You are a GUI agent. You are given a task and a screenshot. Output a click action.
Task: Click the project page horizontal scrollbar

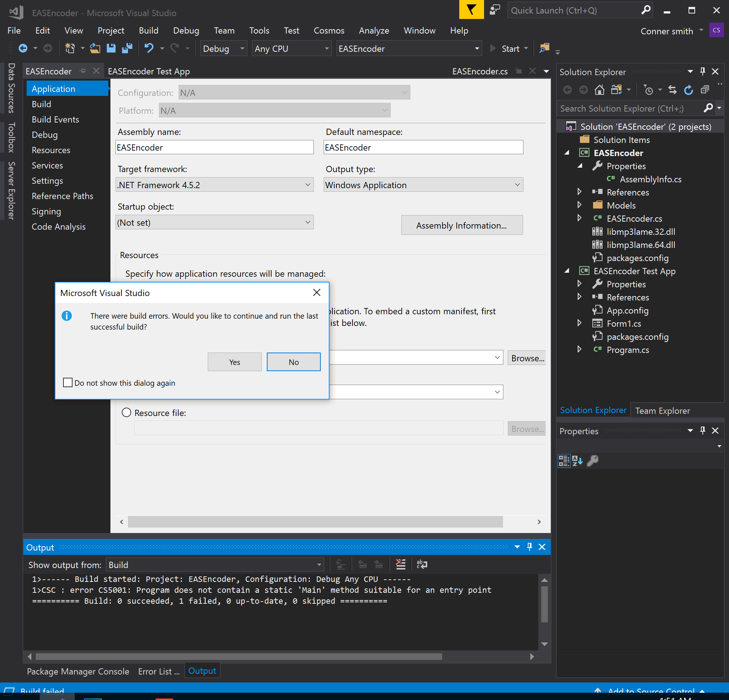pos(315,521)
